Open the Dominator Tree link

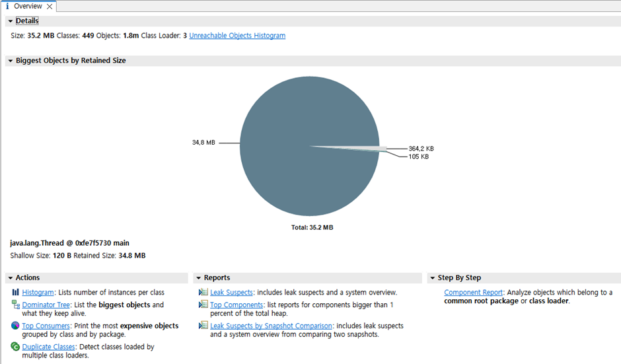pyautogui.click(x=46, y=305)
